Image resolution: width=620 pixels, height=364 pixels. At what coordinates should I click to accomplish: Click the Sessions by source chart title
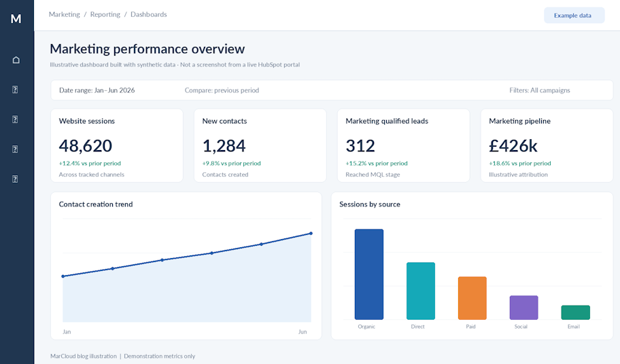(370, 204)
